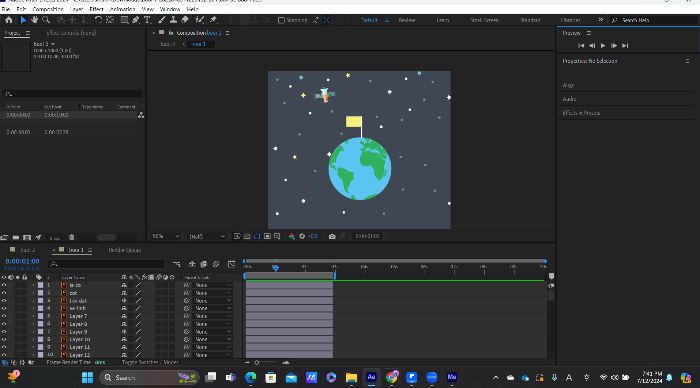Viewport: 700px width, 388px height.
Task: Select the Rotation tool
Action: pos(98,20)
